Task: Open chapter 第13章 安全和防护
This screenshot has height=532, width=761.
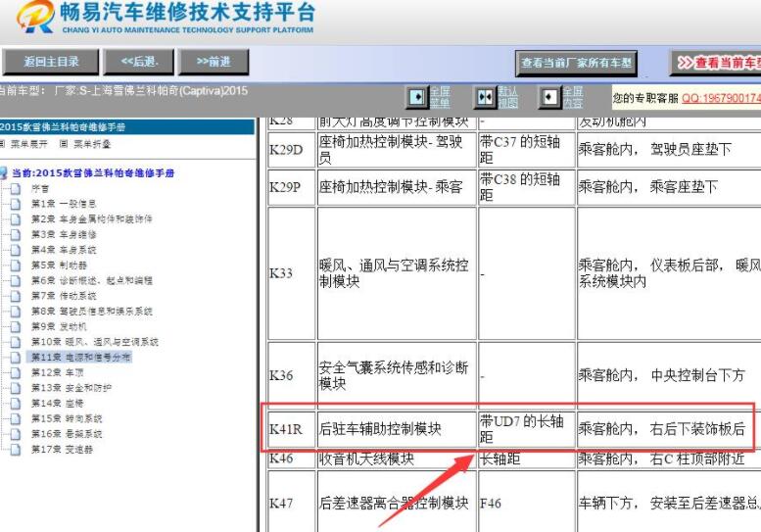Action: (x=71, y=388)
